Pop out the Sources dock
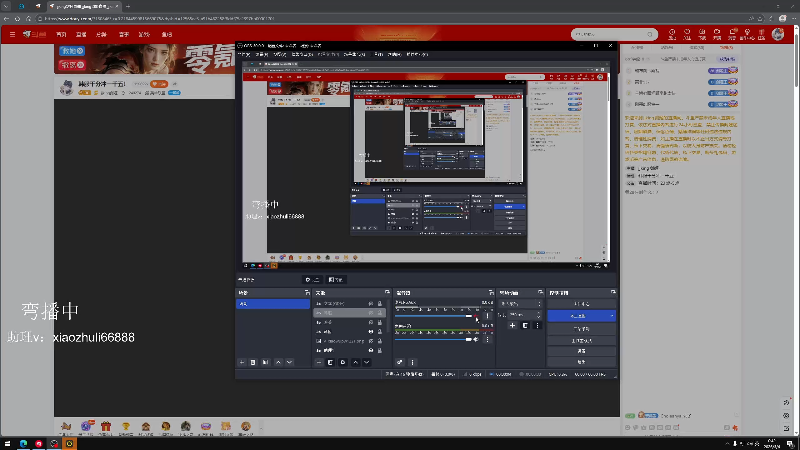 click(387, 292)
